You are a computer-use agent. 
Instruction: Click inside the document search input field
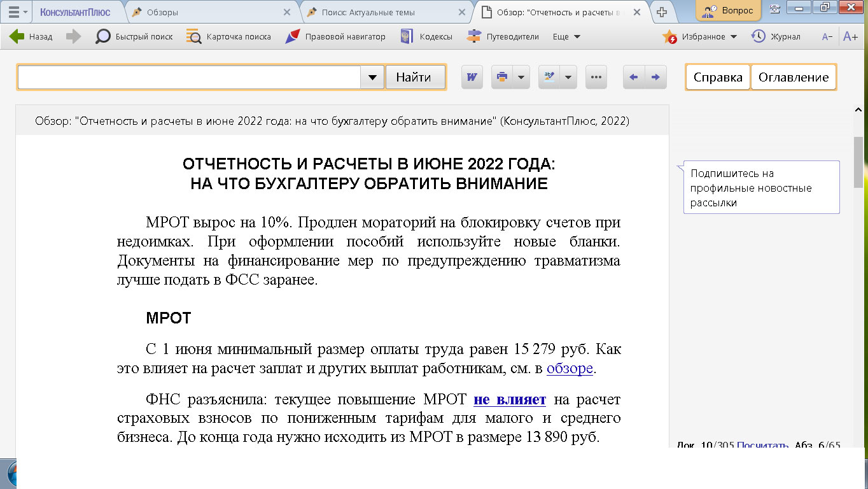188,77
